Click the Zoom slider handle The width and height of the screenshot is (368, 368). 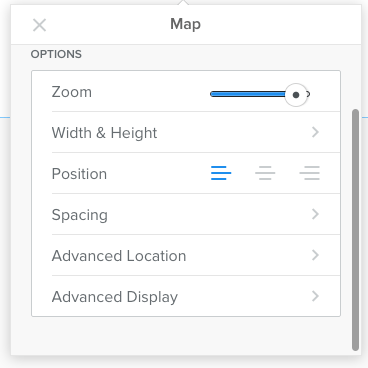click(296, 95)
